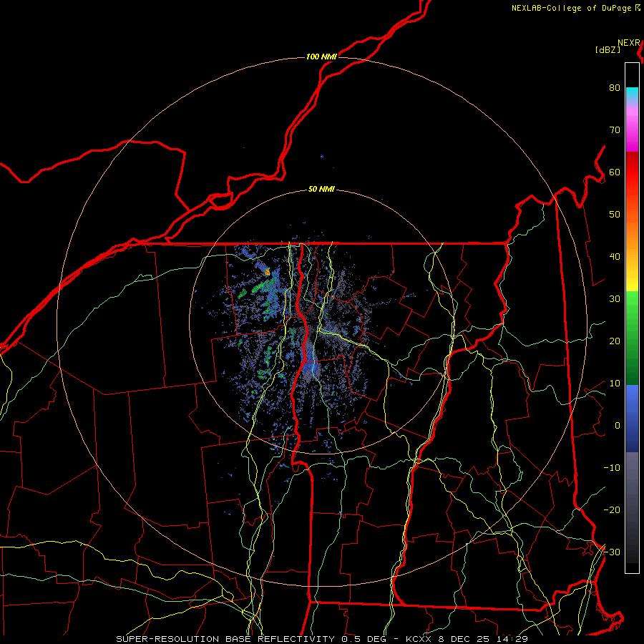
Task: Click the 60 value on the dBZ scale
Action: [x=615, y=172]
